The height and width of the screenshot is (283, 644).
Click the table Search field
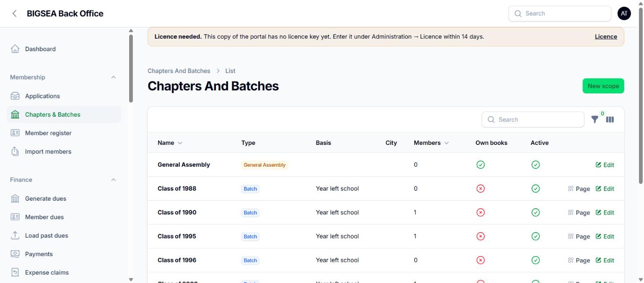533,120
